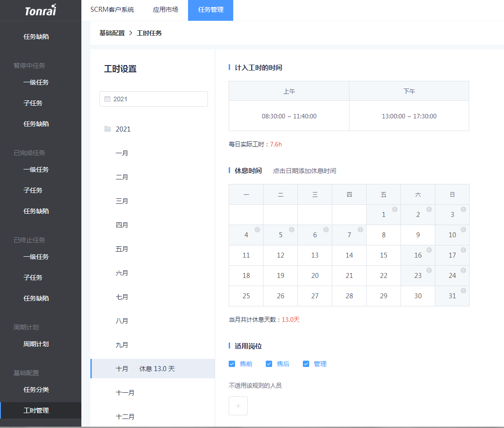Image resolution: width=504 pixels, height=428 pixels.
Task: Click info icon on day 24
Action: 463,270
